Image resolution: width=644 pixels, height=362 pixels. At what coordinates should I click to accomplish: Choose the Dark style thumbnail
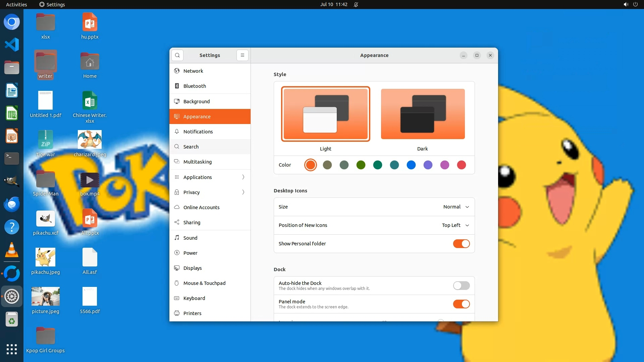pyautogui.click(x=423, y=114)
